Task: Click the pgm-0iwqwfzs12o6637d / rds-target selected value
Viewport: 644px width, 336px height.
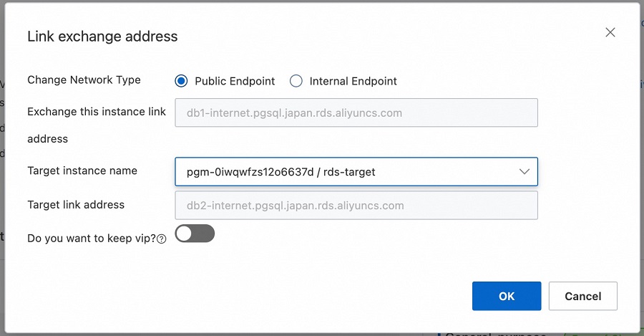Action: click(x=280, y=172)
